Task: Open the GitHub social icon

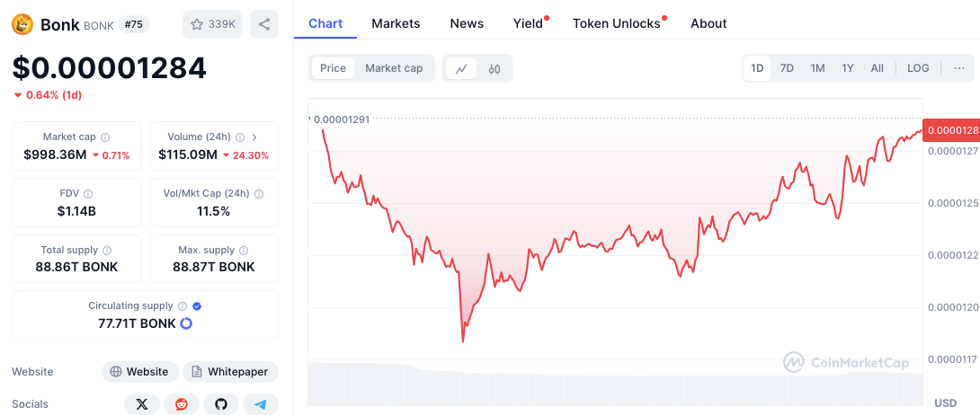Action: tap(221, 404)
